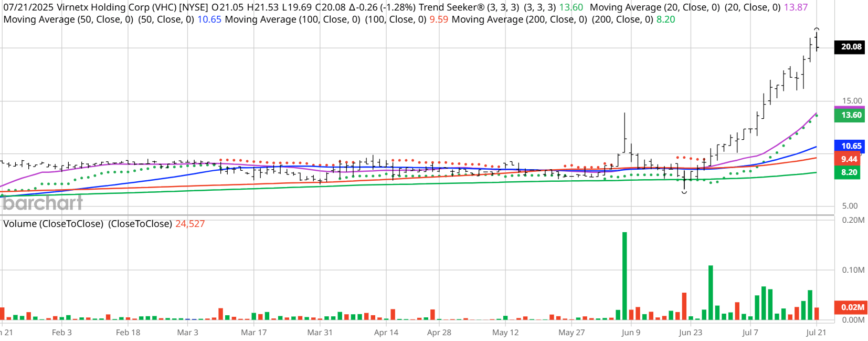Click the 0.20M volume axis label
The image size is (868, 341).
(853, 220)
